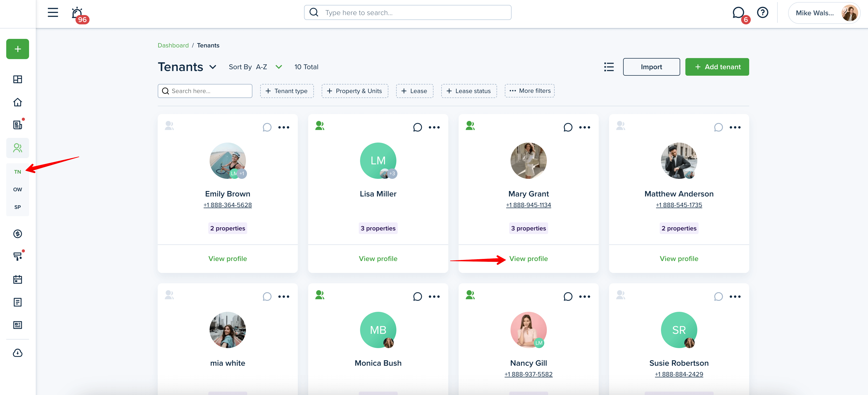The image size is (868, 395).
Task: Open more options for Matthew Anderson card
Action: 735,127
